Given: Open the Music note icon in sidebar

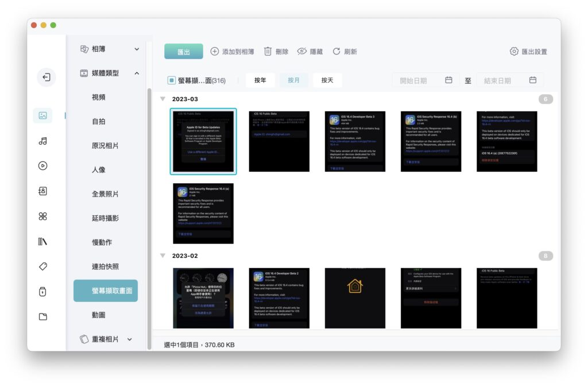Looking at the screenshot, I should point(42,141).
